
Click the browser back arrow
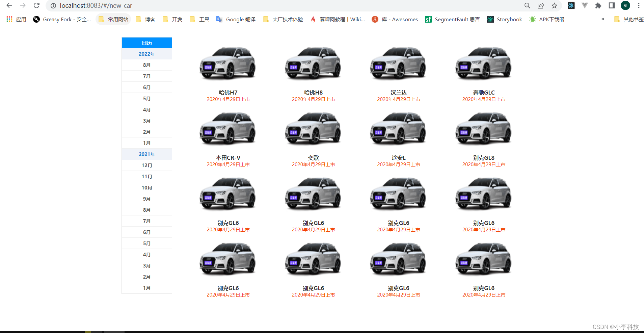[9, 5]
